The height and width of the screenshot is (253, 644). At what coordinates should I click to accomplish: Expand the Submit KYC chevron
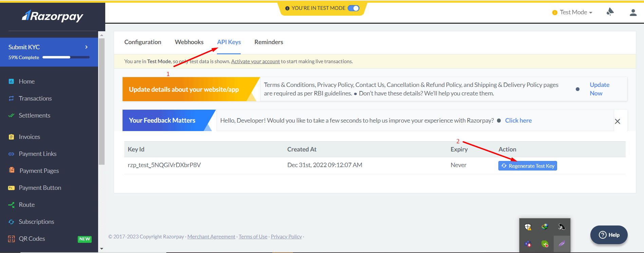87,47
